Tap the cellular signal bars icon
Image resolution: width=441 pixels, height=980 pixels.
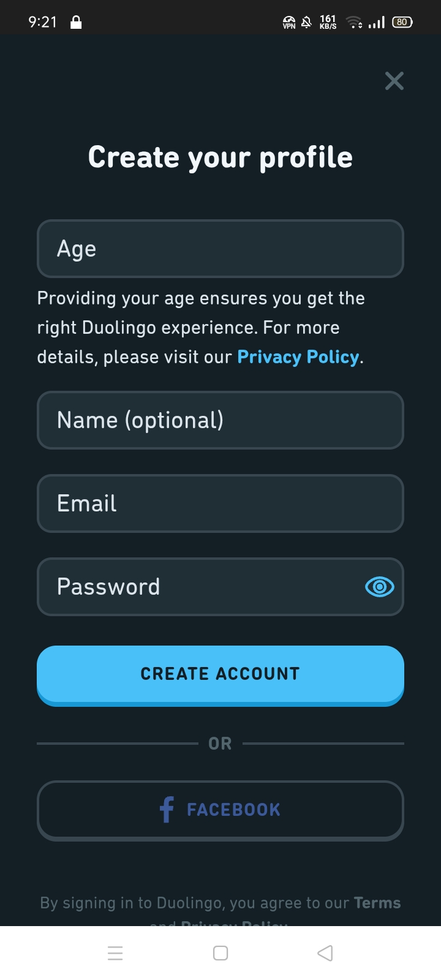click(x=377, y=23)
